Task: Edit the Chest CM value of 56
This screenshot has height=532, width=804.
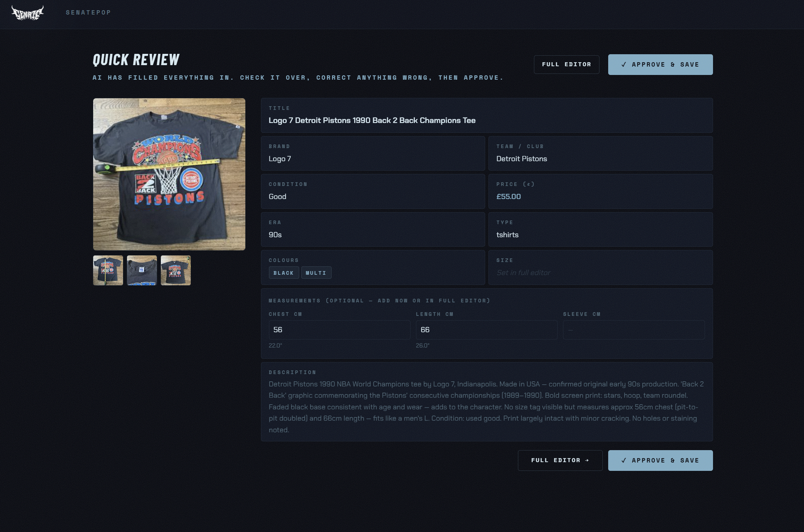Action: [339, 330]
